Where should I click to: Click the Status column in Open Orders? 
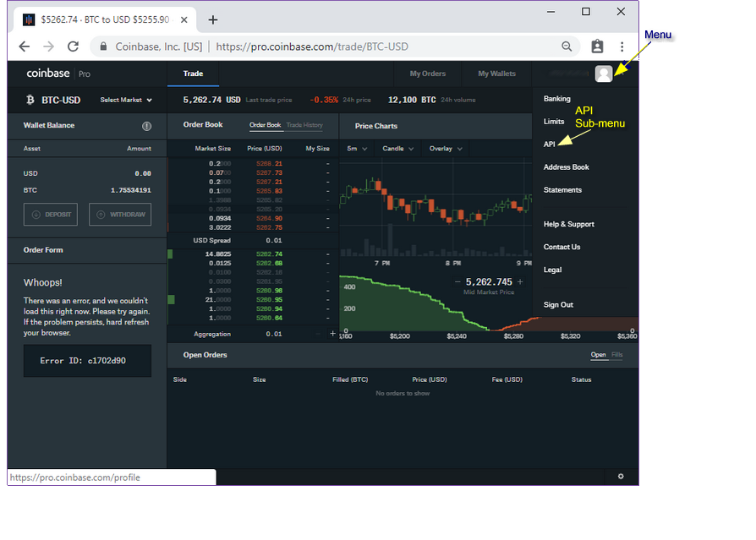(581, 379)
